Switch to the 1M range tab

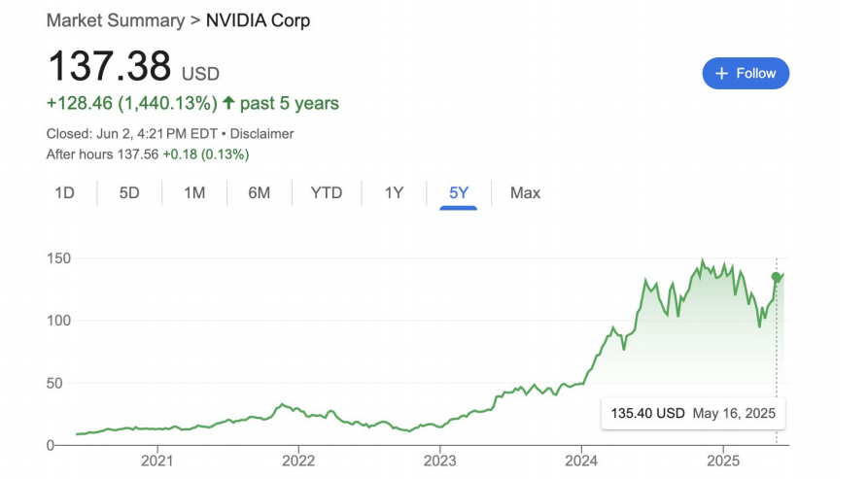pyautogui.click(x=194, y=193)
